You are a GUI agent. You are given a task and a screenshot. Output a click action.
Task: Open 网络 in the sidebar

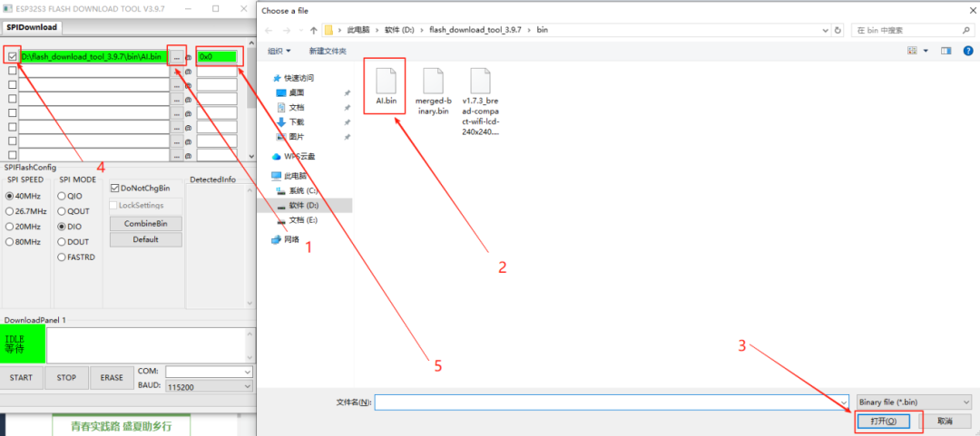pyautogui.click(x=286, y=239)
